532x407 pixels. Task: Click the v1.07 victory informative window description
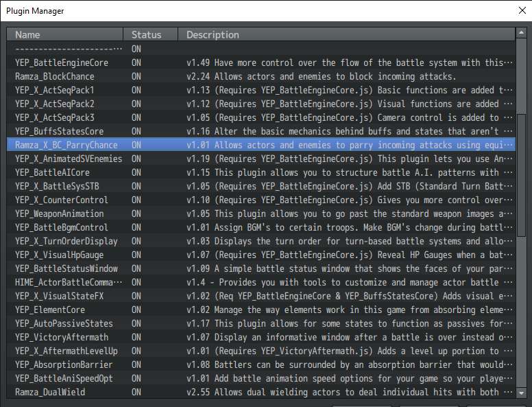click(x=350, y=338)
